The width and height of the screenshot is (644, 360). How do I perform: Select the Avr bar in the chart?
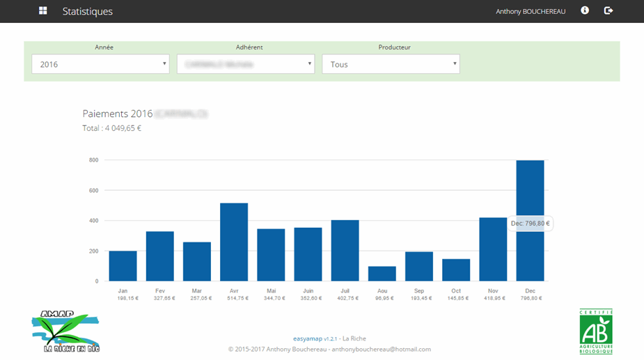click(234, 242)
